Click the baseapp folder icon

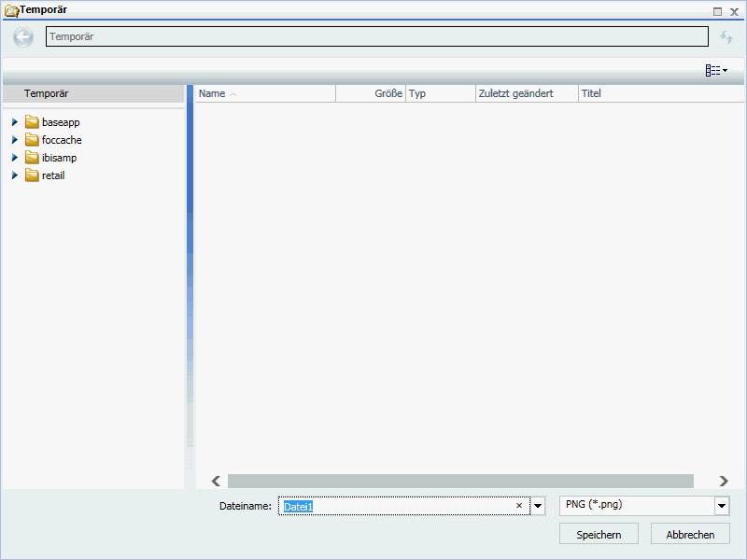point(32,122)
